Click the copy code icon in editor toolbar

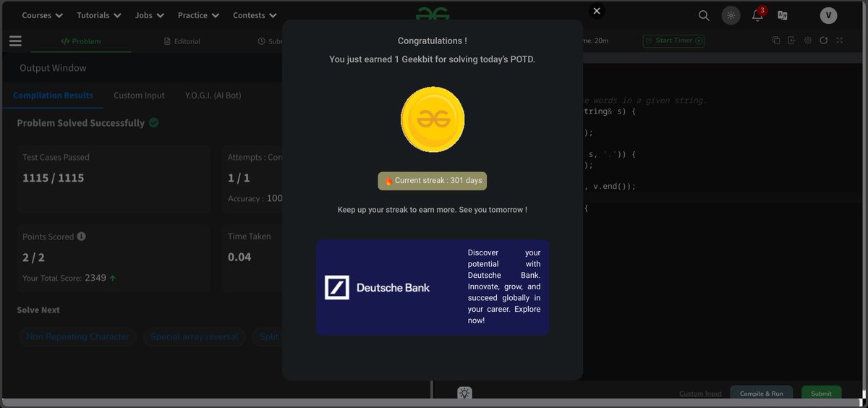point(776,41)
